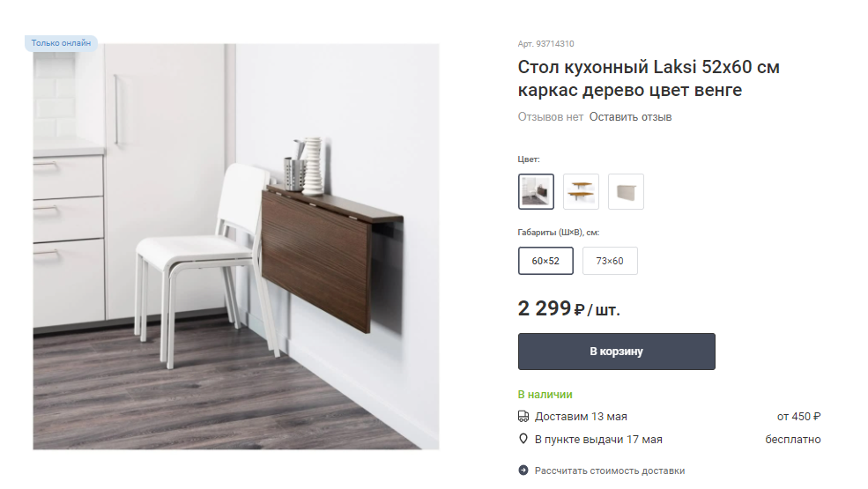Open the main product photo of folding table
The image size is (868, 489).
click(236, 247)
